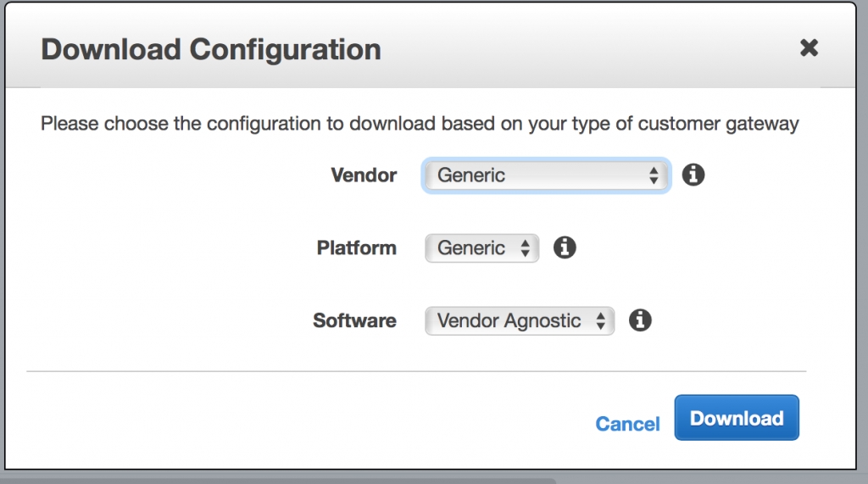Open the Vendor dropdown showing Generic

tap(546, 175)
